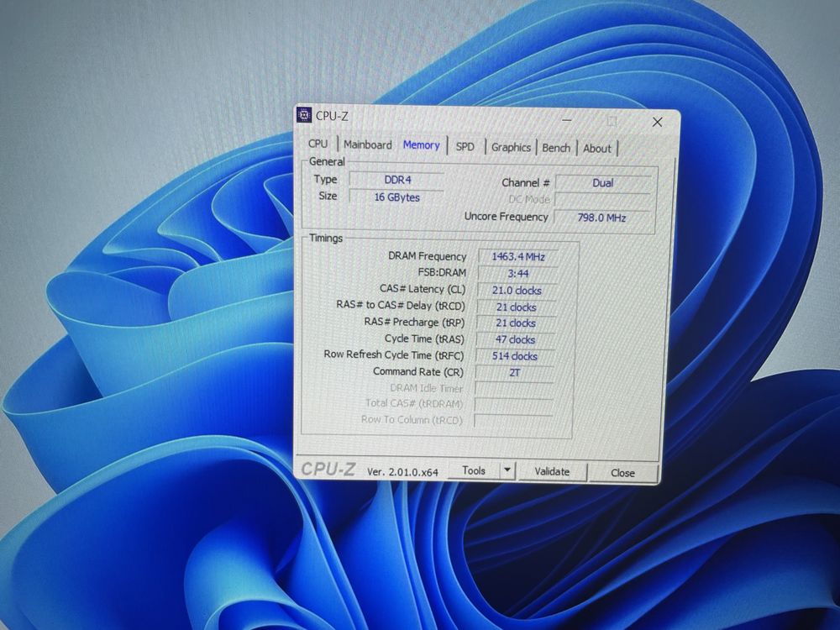Click the Ver. 2.01.0.x64 version text
Image resolution: width=840 pixels, height=630 pixels.
tap(402, 472)
